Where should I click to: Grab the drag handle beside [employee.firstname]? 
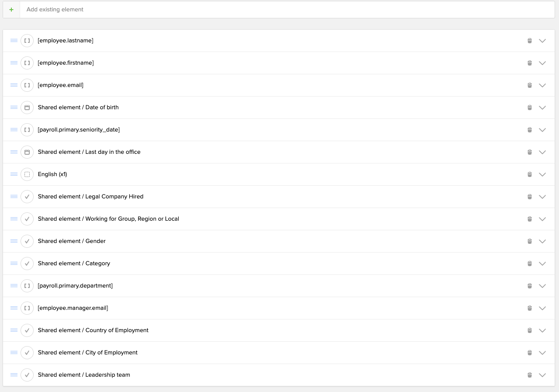tap(14, 62)
